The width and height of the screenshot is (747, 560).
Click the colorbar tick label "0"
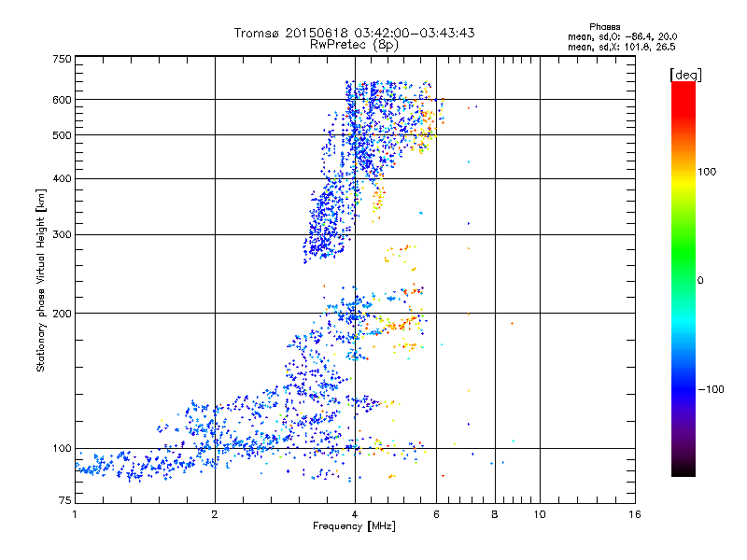[x=700, y=280]
